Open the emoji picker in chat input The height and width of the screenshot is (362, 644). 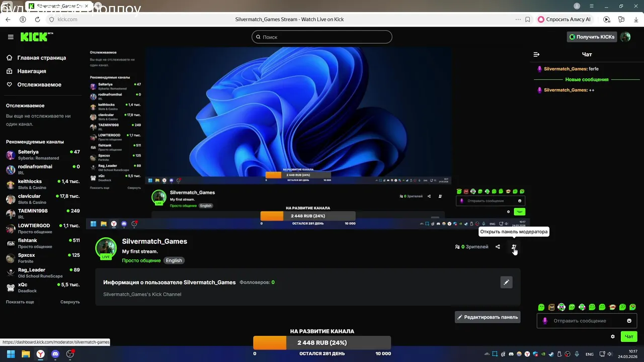pyautogui.click(x=629, y=321)
